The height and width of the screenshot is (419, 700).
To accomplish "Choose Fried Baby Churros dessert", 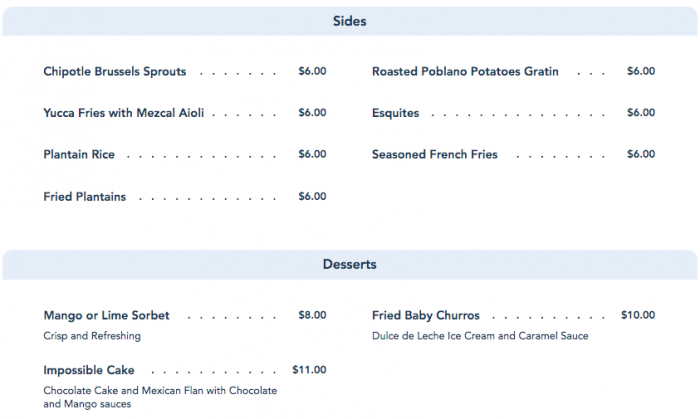I will [426, 316].
